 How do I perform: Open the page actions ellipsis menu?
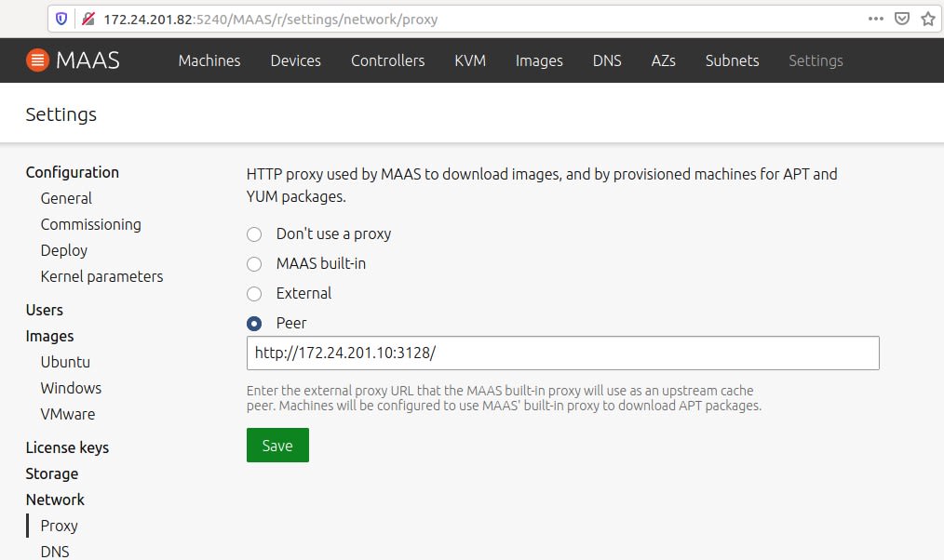pyautogui.click(x=876, y=19)
